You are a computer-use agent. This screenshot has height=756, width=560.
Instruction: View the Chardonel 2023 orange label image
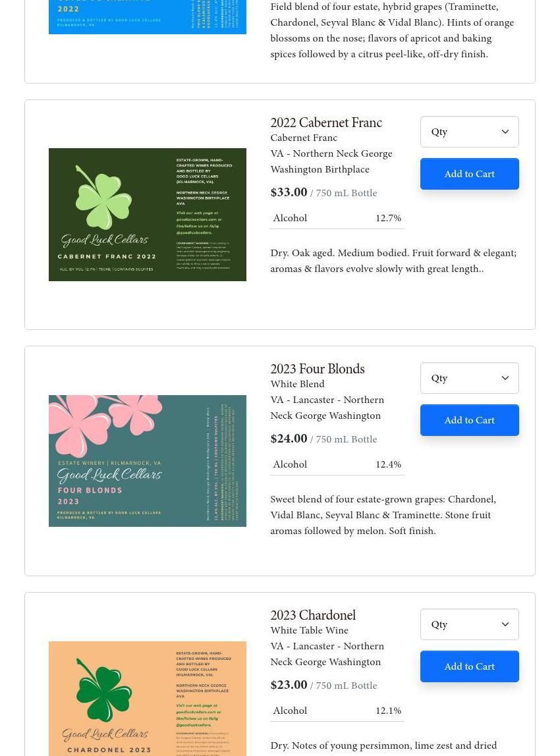148,699
